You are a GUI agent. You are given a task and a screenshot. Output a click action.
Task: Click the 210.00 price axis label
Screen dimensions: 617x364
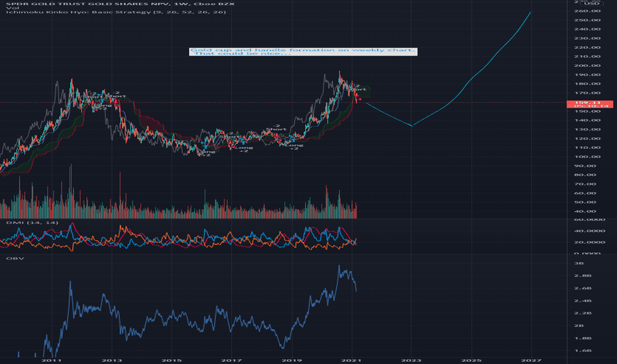tap(587, 56)
